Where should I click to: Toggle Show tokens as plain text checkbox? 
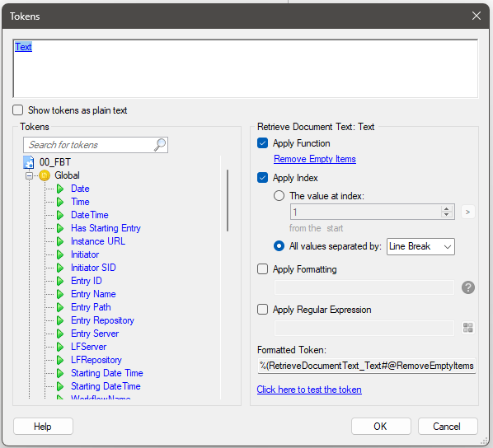coord(18,110)
